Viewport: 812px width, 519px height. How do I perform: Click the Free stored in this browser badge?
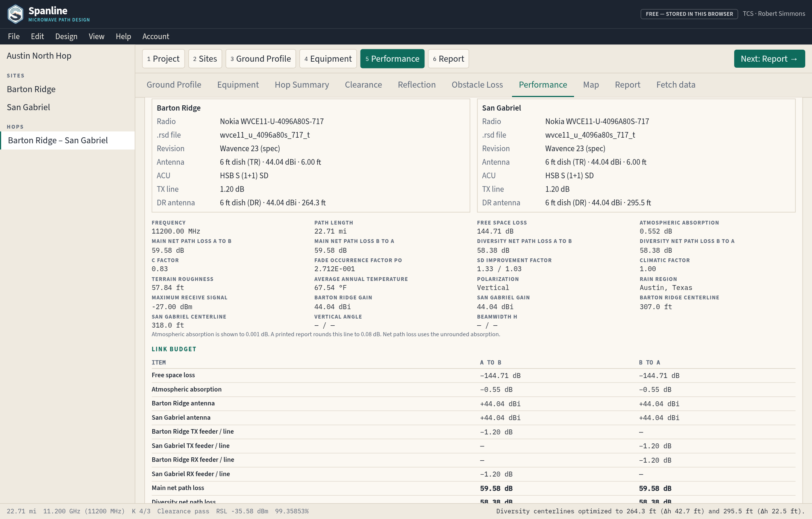689,14
